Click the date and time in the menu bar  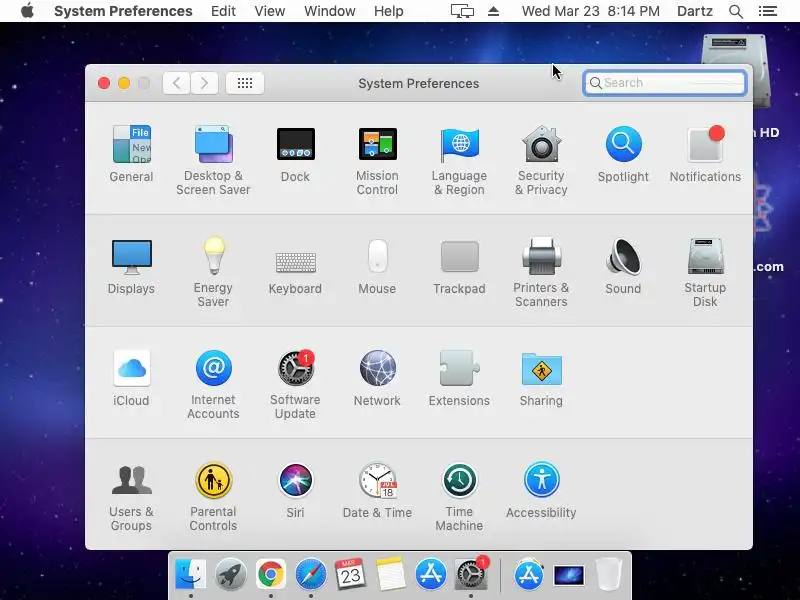590,11
